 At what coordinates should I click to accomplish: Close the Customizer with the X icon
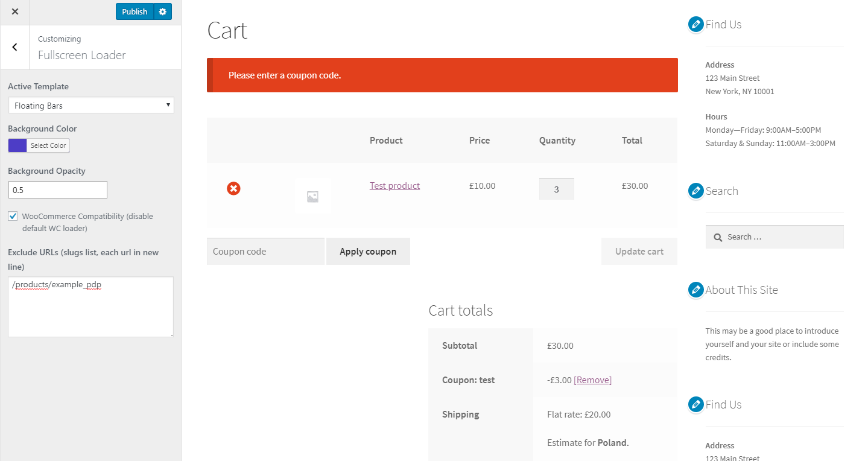(x=15, y=11)
